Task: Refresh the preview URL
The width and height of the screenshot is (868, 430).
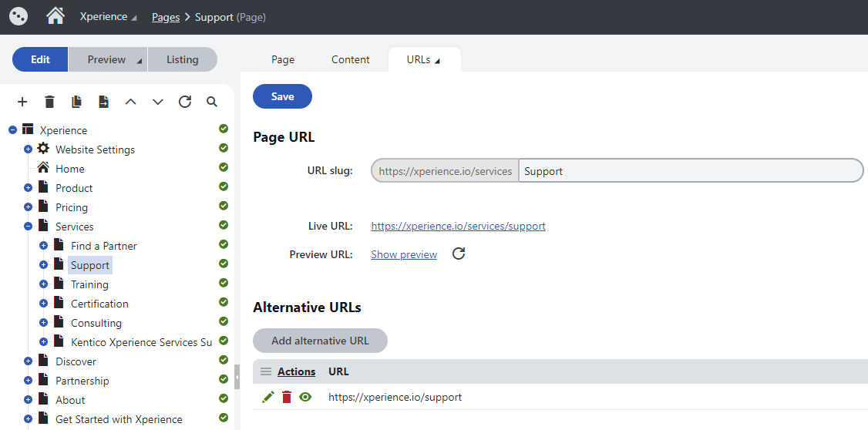Action: coord(459,254)
